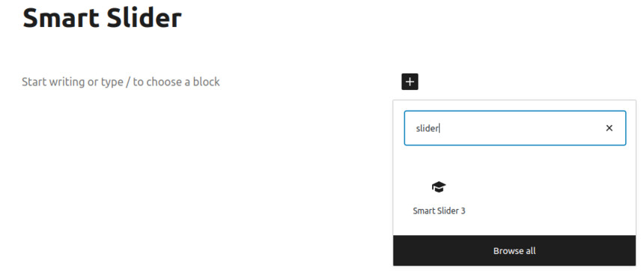Edit the page heading Smart Slider

pos(102,18)
